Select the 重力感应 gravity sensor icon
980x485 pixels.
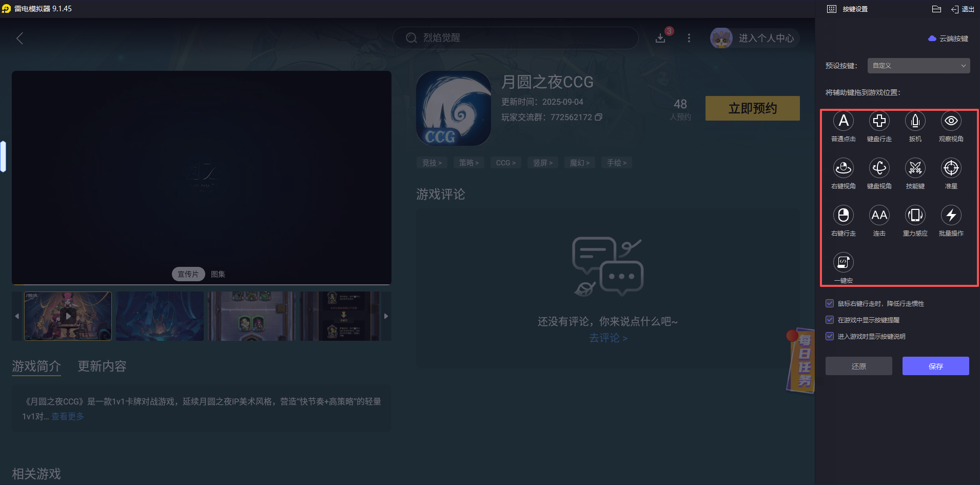[x=915, y=215]
